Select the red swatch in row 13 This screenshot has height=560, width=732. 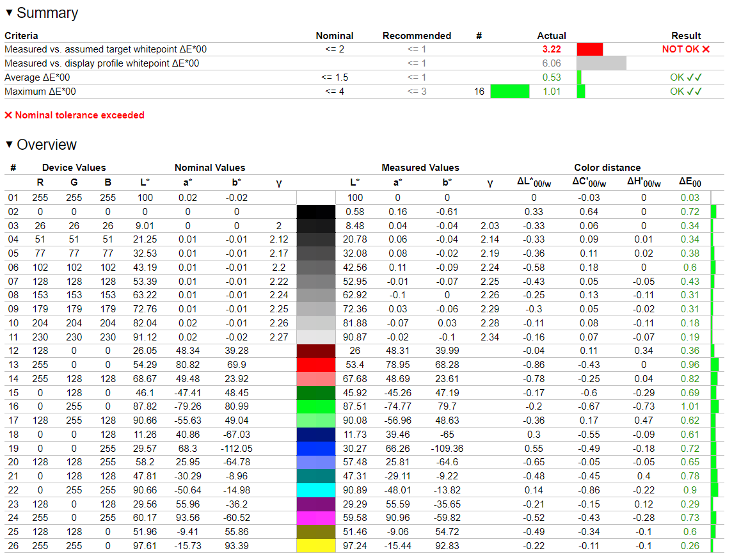[x=316, y=365]
